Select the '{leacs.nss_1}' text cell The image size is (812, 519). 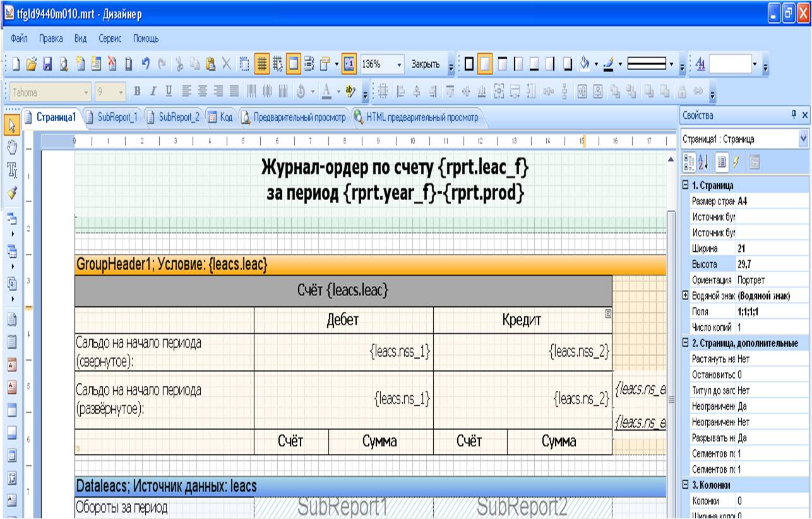(343, 352)
